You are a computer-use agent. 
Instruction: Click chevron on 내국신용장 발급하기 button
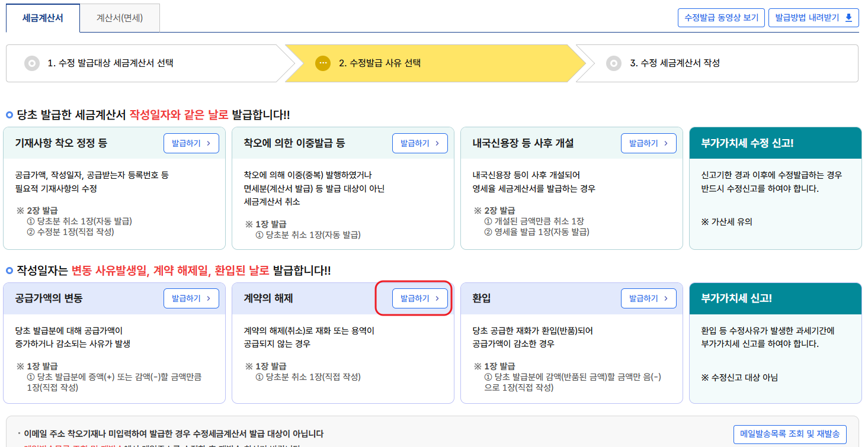pos(665,143)
